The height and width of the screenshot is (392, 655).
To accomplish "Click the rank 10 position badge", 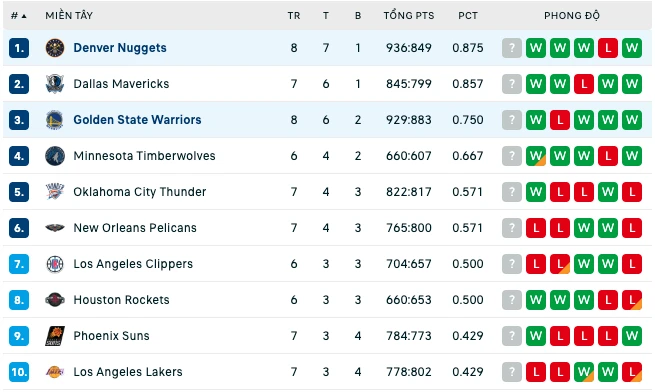I will 19,372.
